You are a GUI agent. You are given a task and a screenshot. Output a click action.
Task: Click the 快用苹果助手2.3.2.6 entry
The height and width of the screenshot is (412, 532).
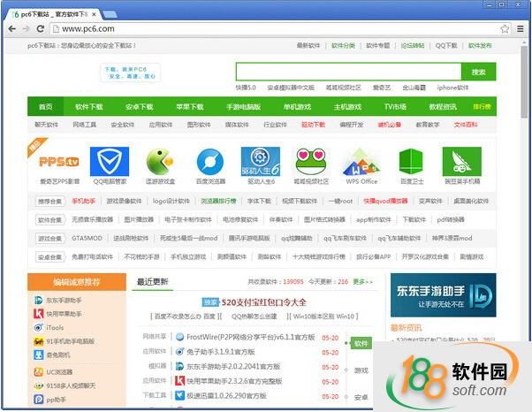(x=234, y=381)
